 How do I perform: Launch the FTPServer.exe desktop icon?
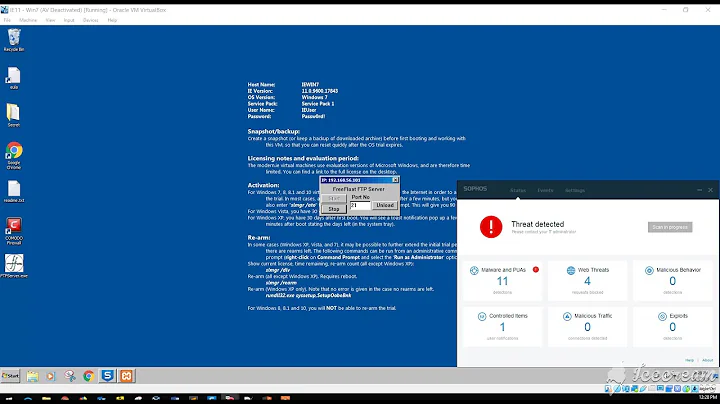click(x=14, y=266)
